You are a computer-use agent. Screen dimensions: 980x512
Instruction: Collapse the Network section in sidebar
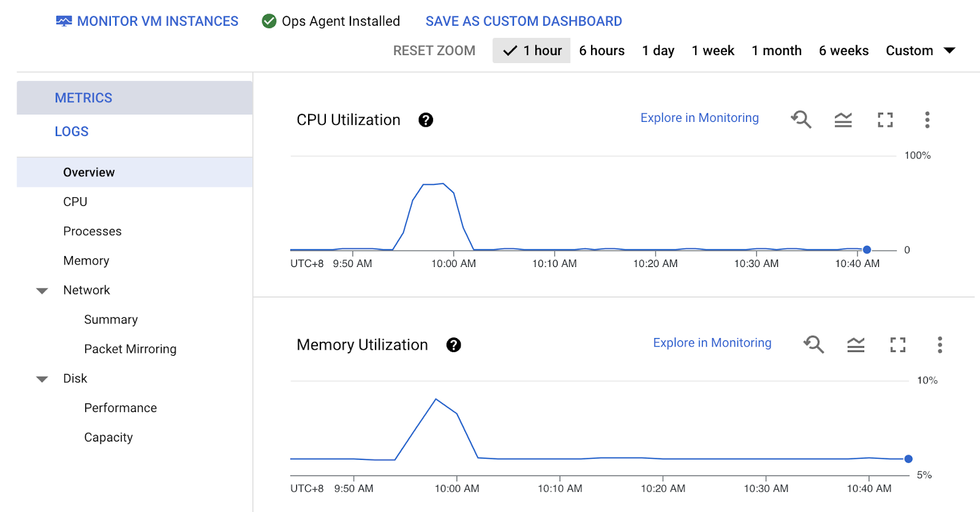[x=42, y=291]
